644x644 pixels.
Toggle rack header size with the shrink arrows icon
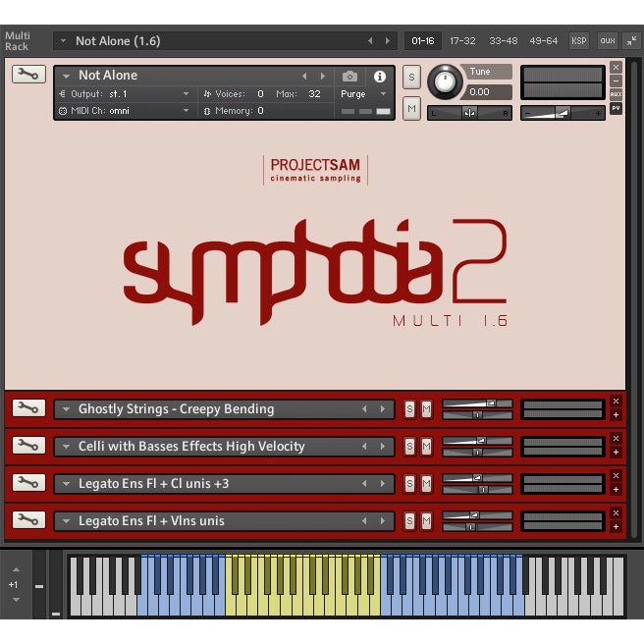coord(632,40)
